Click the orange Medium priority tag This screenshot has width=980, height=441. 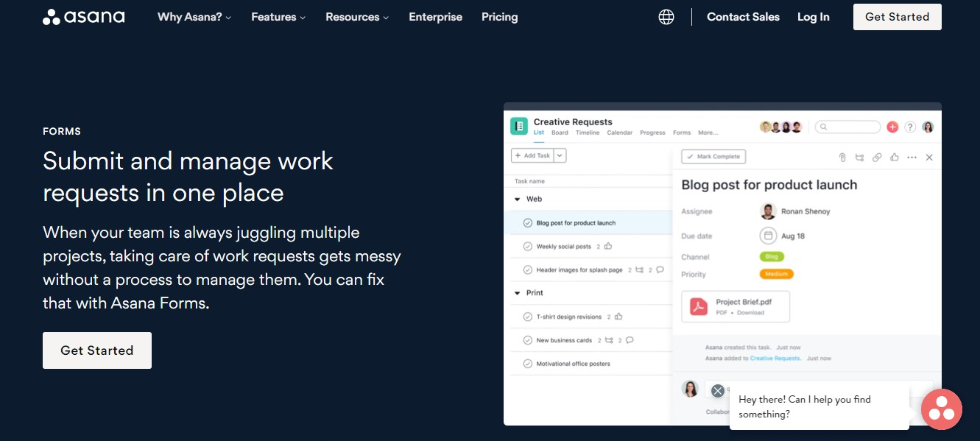point(777,274)
